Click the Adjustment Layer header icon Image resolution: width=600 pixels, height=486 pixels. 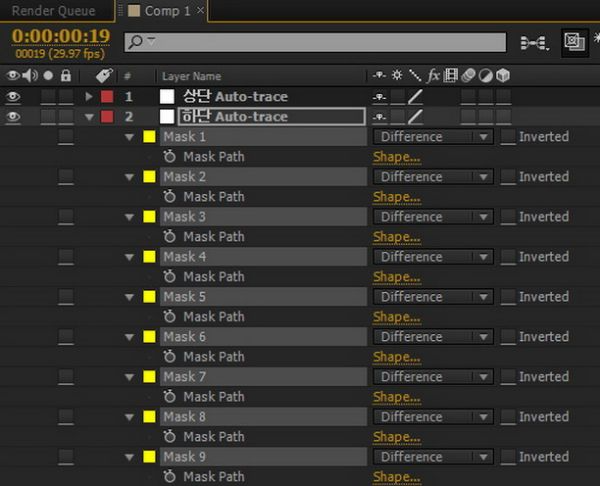point(486,76)
